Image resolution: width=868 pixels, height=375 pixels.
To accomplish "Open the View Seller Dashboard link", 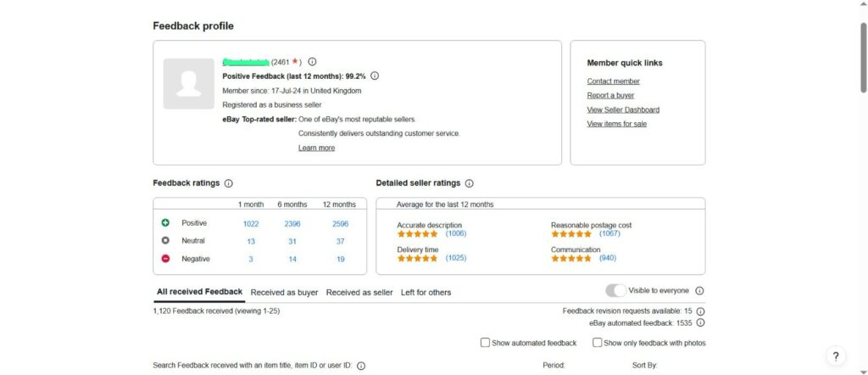I will [x=623, y=109].
